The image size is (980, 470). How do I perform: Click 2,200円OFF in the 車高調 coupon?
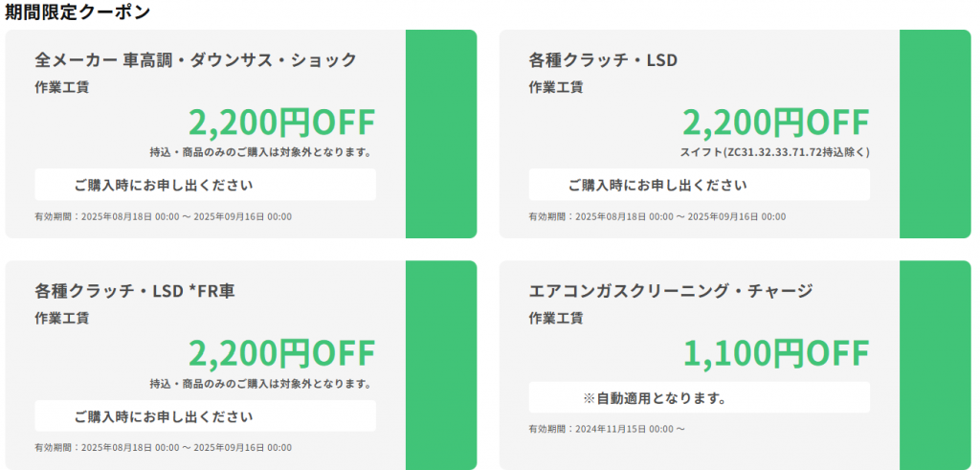pyautogui.click(x=282, y=123)
